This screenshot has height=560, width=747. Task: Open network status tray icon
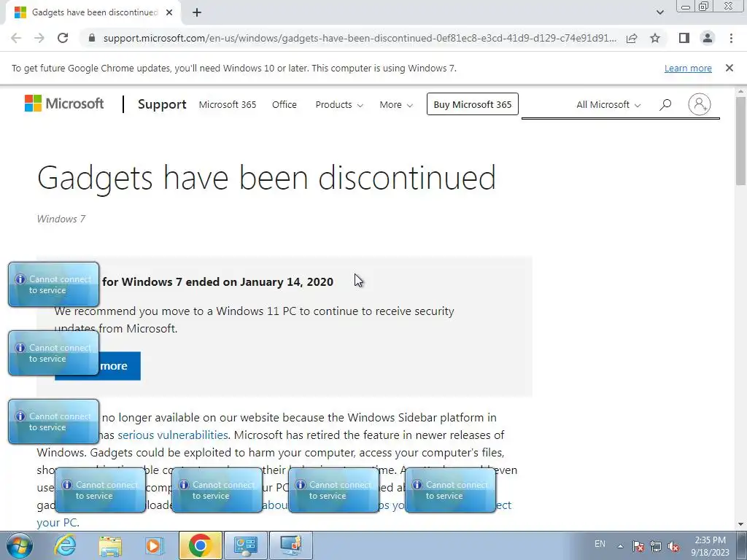pyautogui.click(x=656, y=546)
